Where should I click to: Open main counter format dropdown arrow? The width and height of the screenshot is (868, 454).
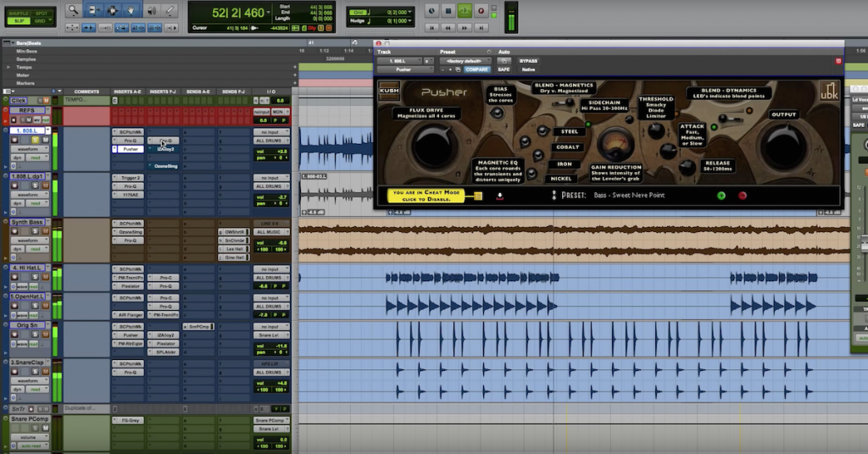[269, 13]
